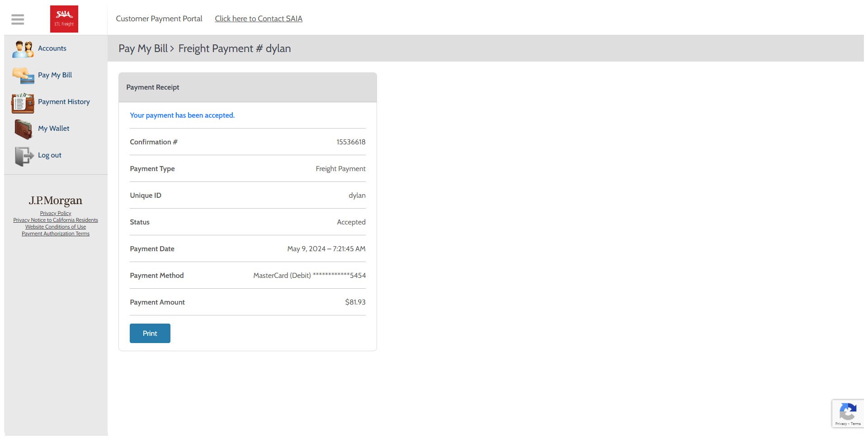Click Terms in the reCAPTCHA badge
Viewport: 868px width, 439px height.
856,424
